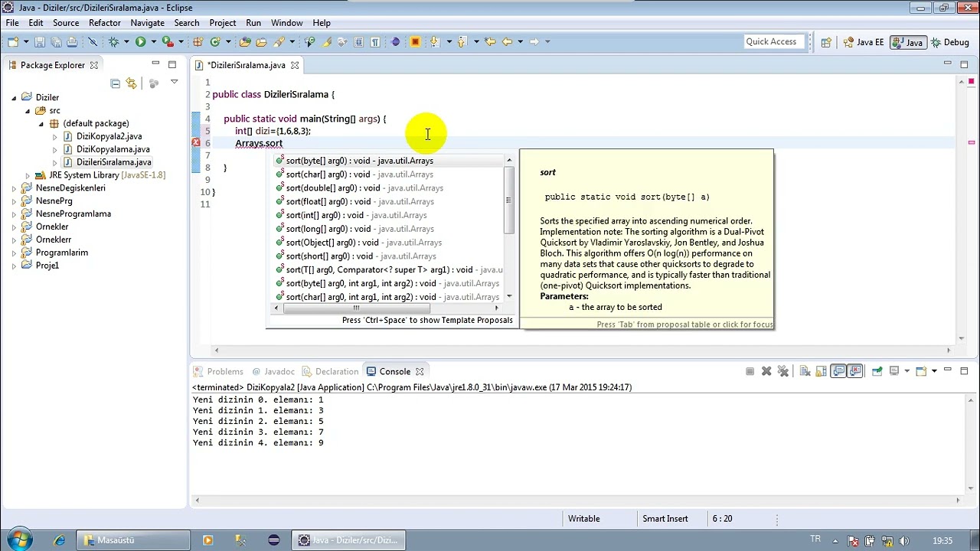Expand the JRE System Library node

click(x=28, y=175)
